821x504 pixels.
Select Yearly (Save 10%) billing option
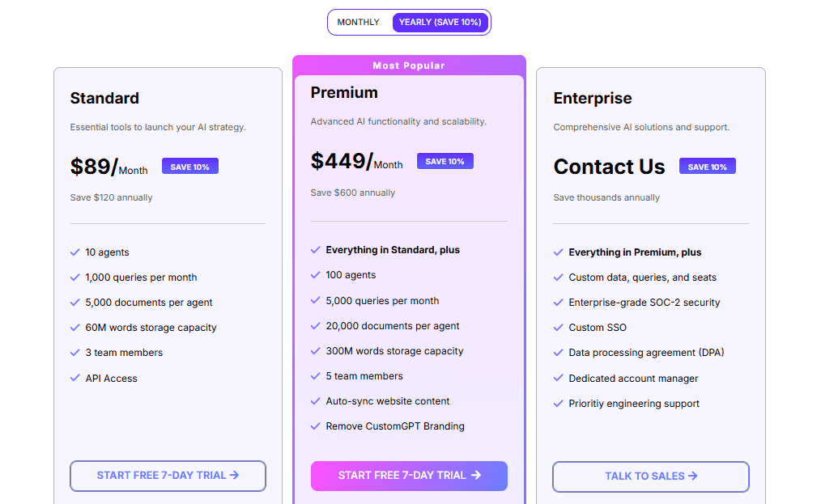click(x=440, y=23)
